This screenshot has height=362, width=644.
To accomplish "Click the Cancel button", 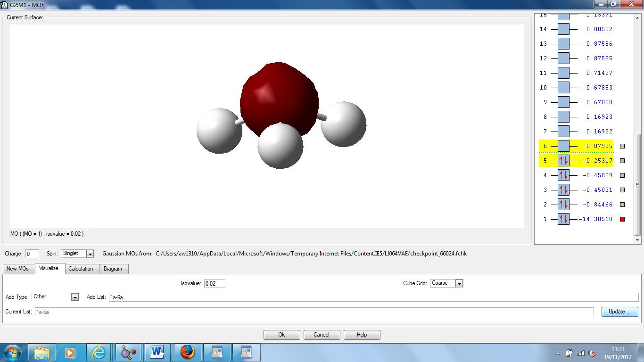I will click(321, 335).
